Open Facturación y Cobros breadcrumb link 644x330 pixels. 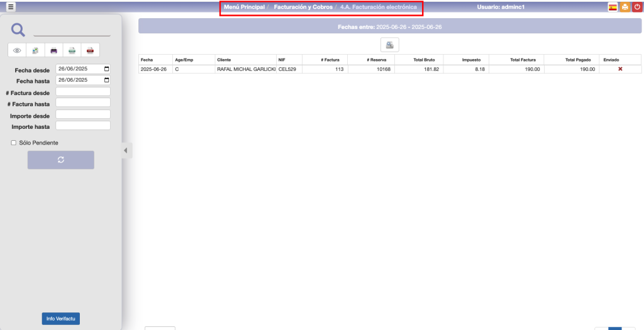coord(303,7)
